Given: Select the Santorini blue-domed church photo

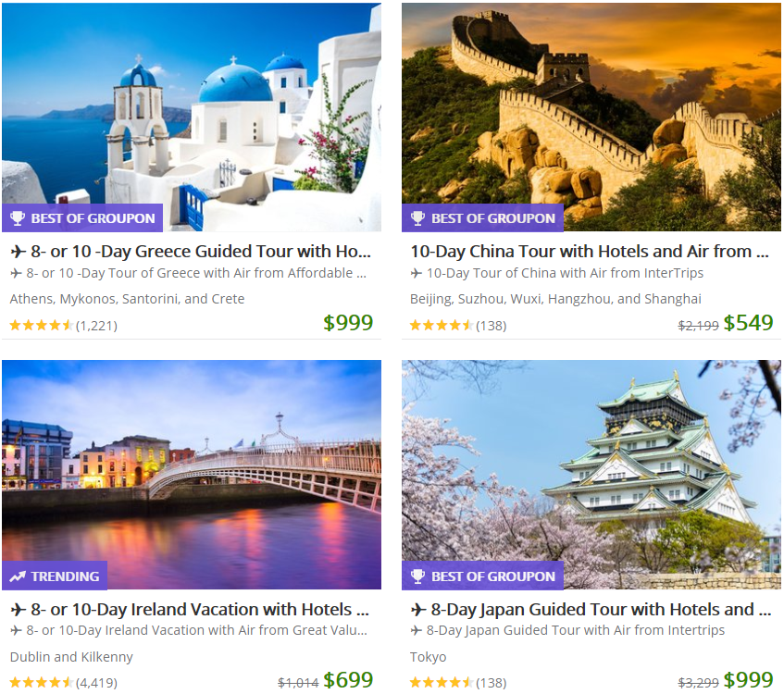Looking at the screenshot, I should pyautogui.click(x=192, y=118).
